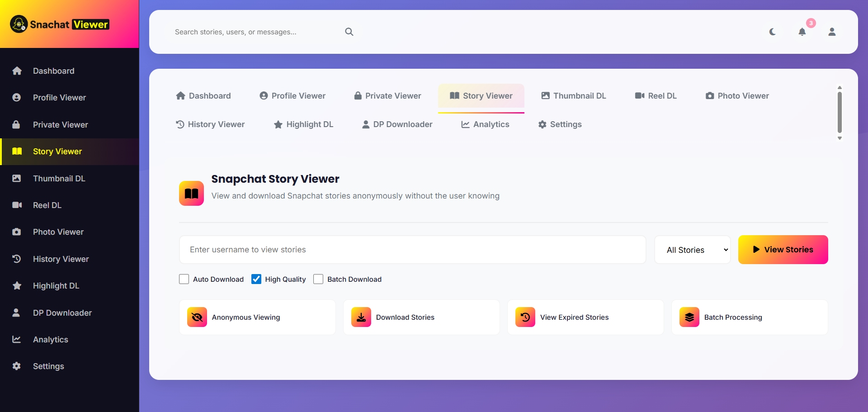Enable the Auto Download checkbox
Viewport: 868px width, 412px height.
(184, 279)
